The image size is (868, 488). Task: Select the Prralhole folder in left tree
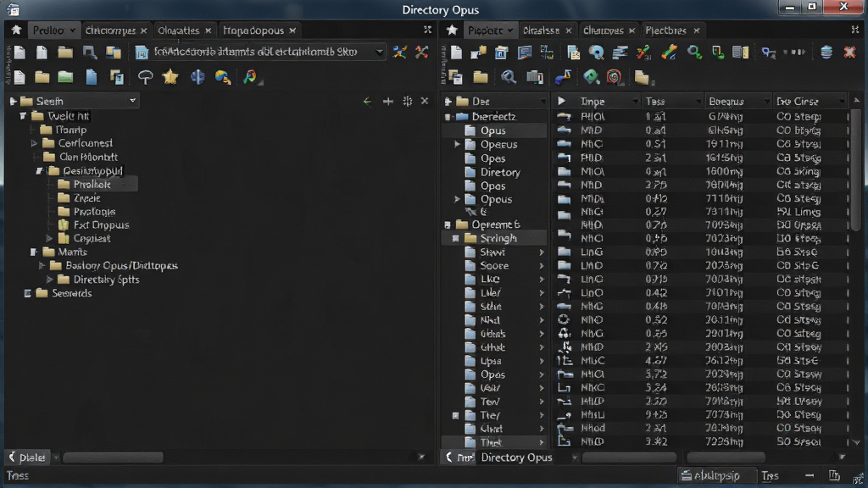pyautogui.click(x=92, y=184)
